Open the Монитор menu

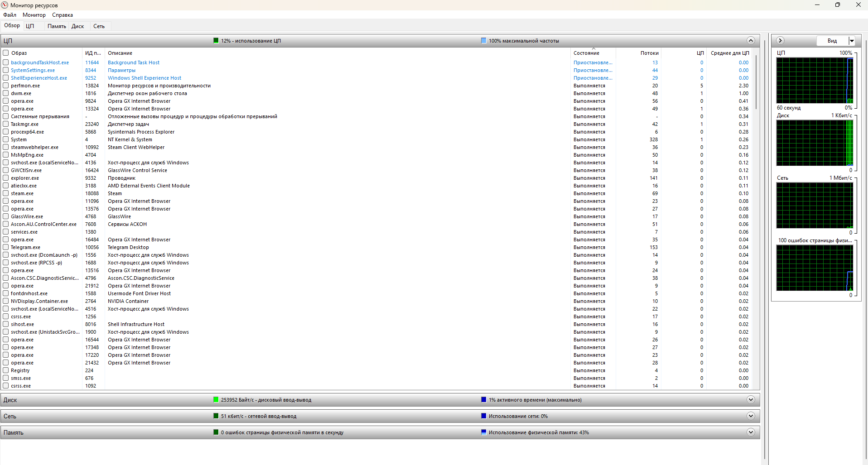pyautogui.click(x=34, y=15)
